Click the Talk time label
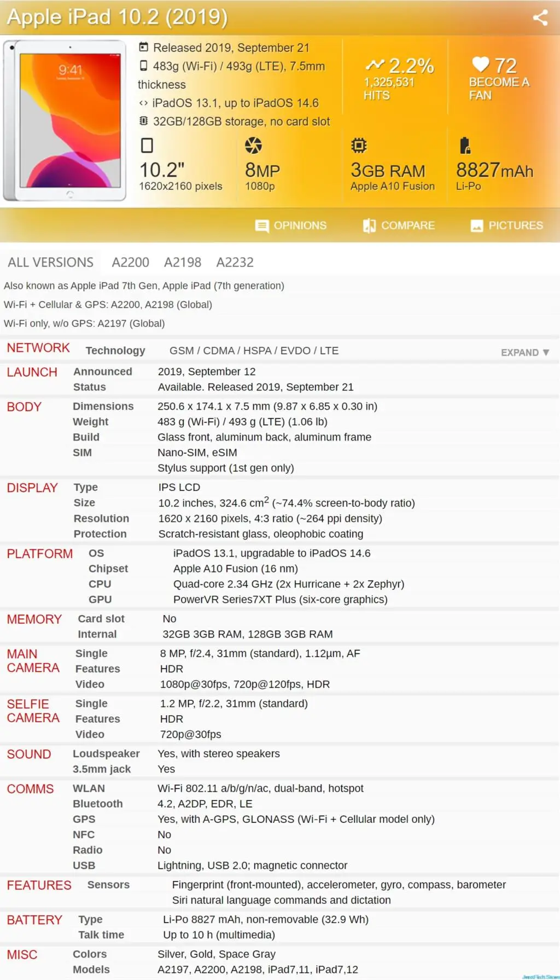560x980 pixels. [x=101, y=935]
